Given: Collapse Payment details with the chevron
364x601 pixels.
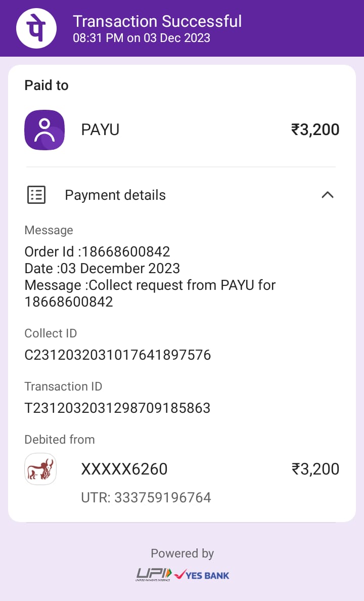Looking at the screenshot, I should 328,195.
